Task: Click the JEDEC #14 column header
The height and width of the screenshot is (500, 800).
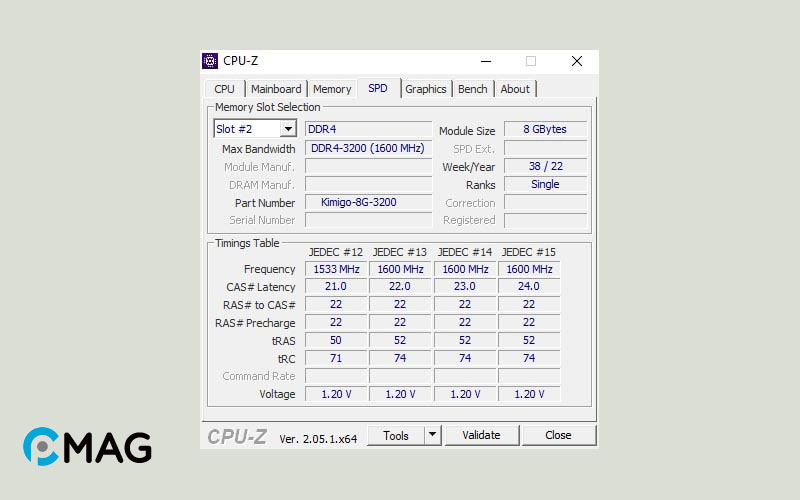Action: 465,252
